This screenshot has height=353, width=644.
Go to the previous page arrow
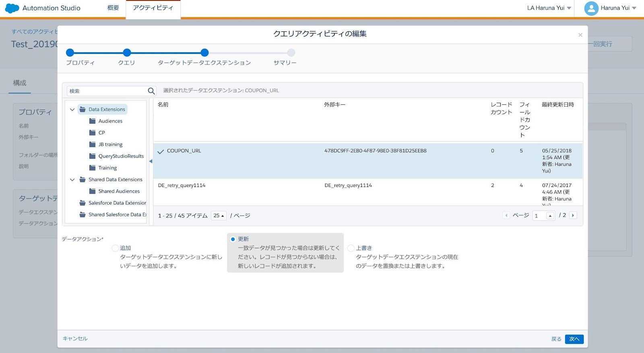pyautogui.click(x=506, y=215)
